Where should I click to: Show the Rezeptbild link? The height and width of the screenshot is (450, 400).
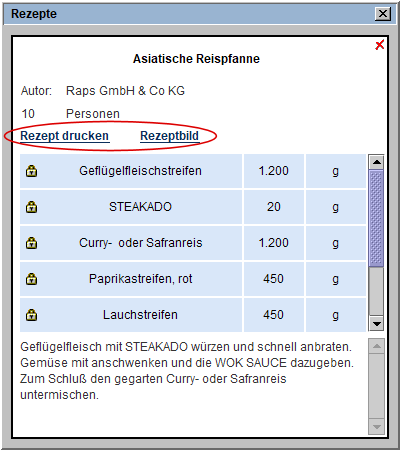[x=170, y=136]
